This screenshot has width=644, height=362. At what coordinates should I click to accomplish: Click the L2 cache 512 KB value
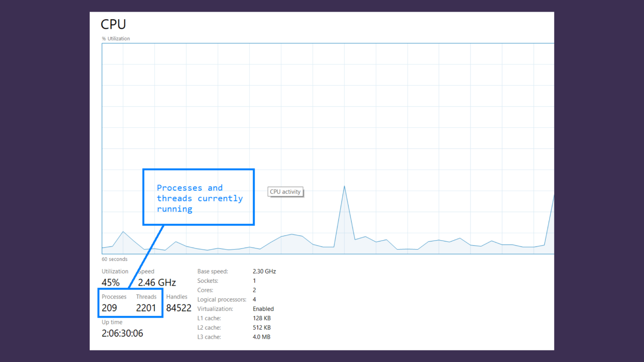(262, 327)
